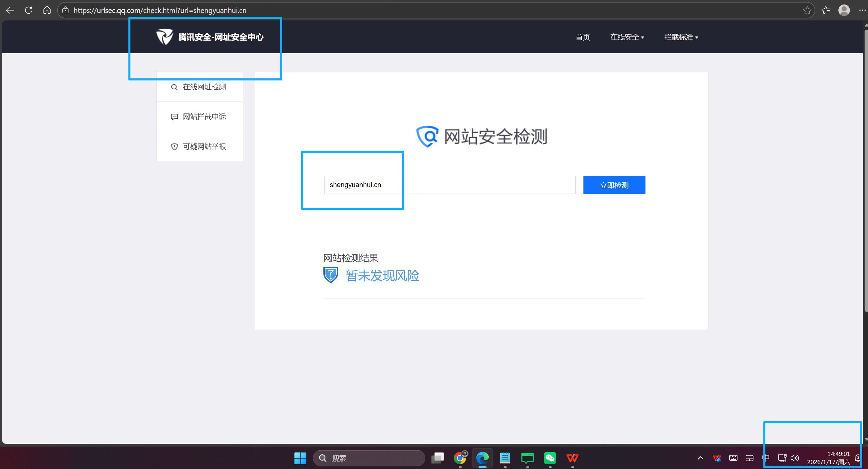Click the browser back arrow
868x469 pixels.
pos(10,10)
